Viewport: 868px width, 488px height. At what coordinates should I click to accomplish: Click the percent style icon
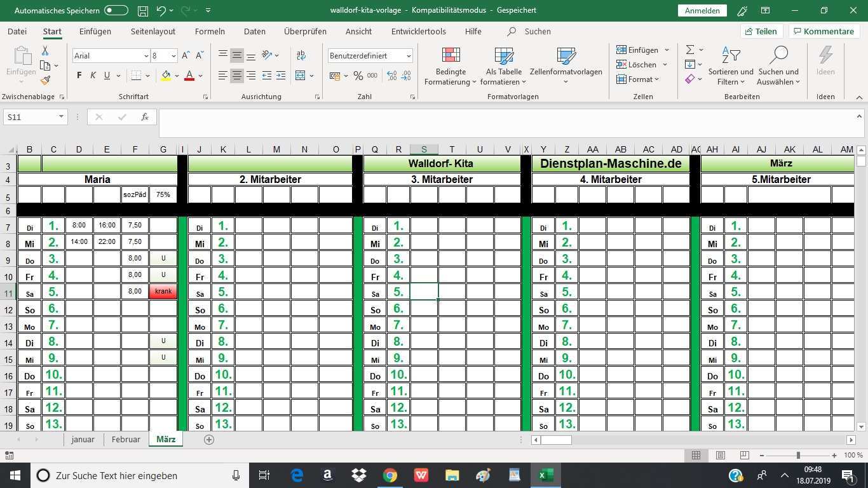pyautogui.click(x=358, y=76)
